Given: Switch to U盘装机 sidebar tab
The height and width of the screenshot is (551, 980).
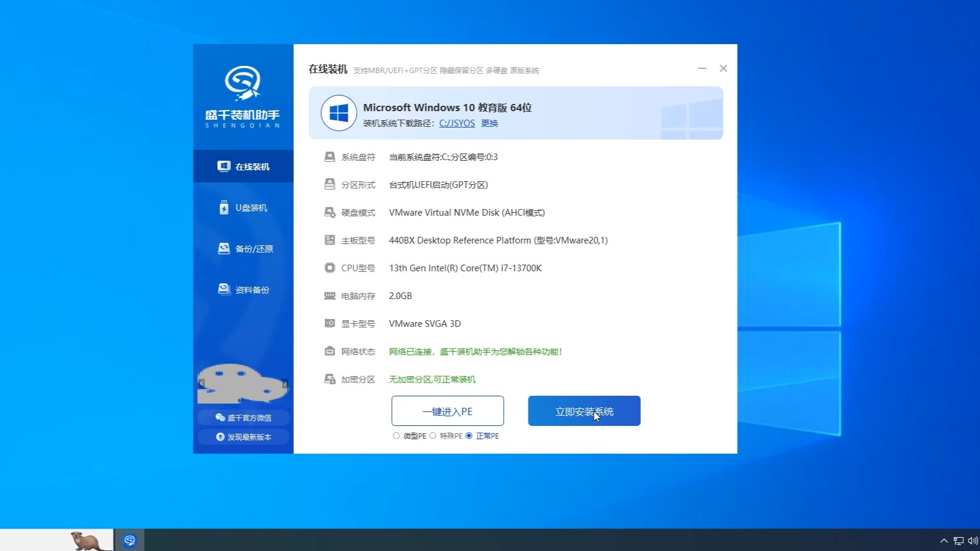Looking at the screenshot, I should (x=243, y=208).
